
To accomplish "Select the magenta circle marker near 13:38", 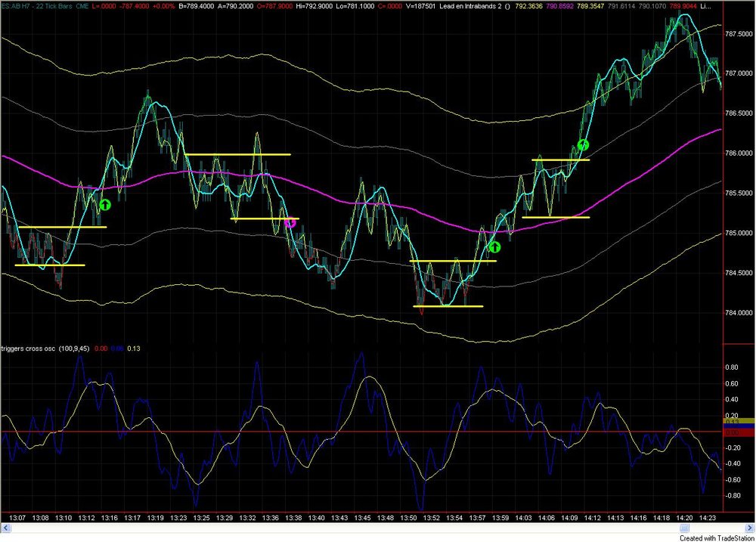I will pyautogui.click(x=290, y=222).
